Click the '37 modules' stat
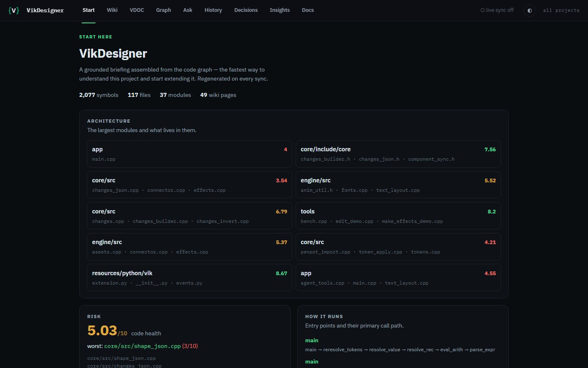This screenshot has height=368, width=588. pyautogui.click(x=175, y=95)
